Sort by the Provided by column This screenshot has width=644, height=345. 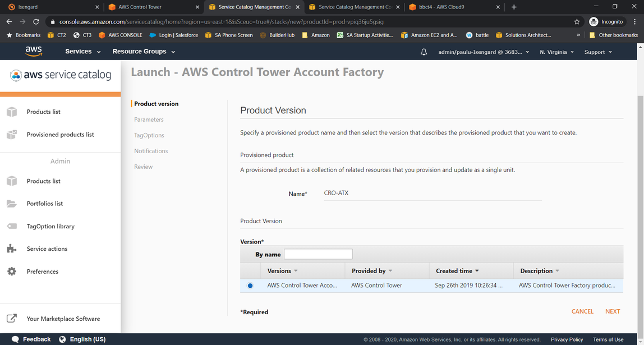point(387,271)
